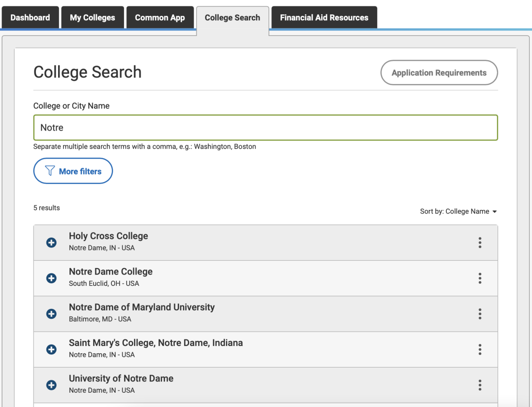Show options for Saint Mary's College row
This screenshot has height=407, width=532.
(x=479, y=349)
